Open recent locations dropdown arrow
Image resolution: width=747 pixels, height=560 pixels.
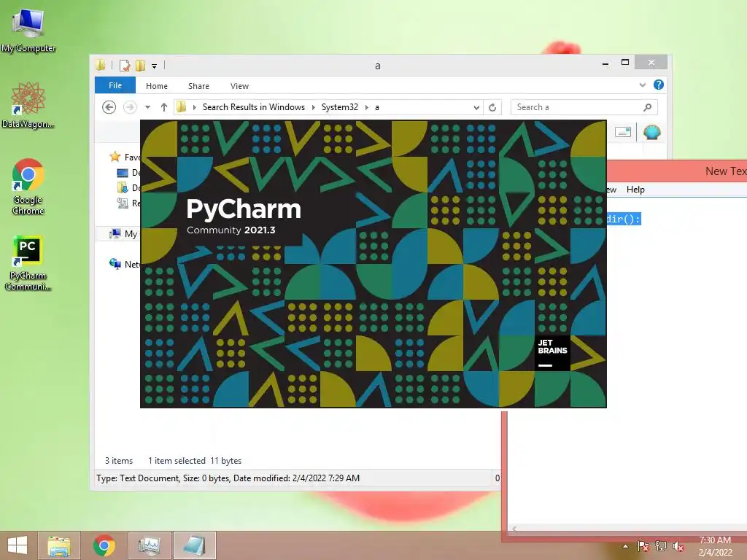click(x=147, y=108)
